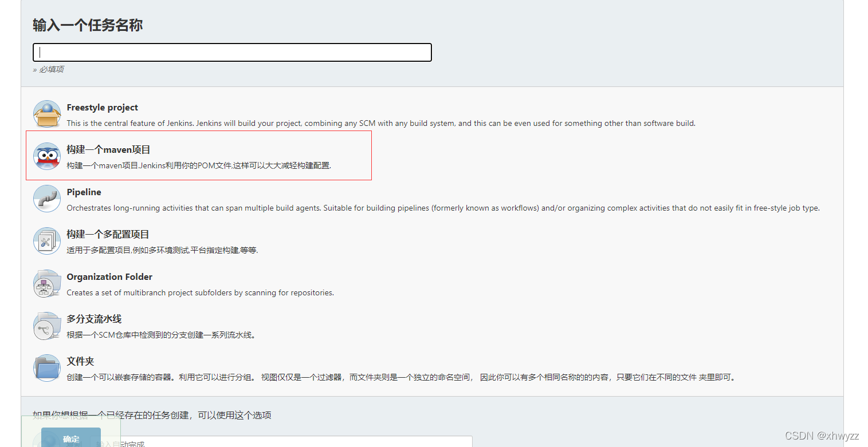Pick the multi-configuration project icon
868x447 pixels.
coord(47,241)
